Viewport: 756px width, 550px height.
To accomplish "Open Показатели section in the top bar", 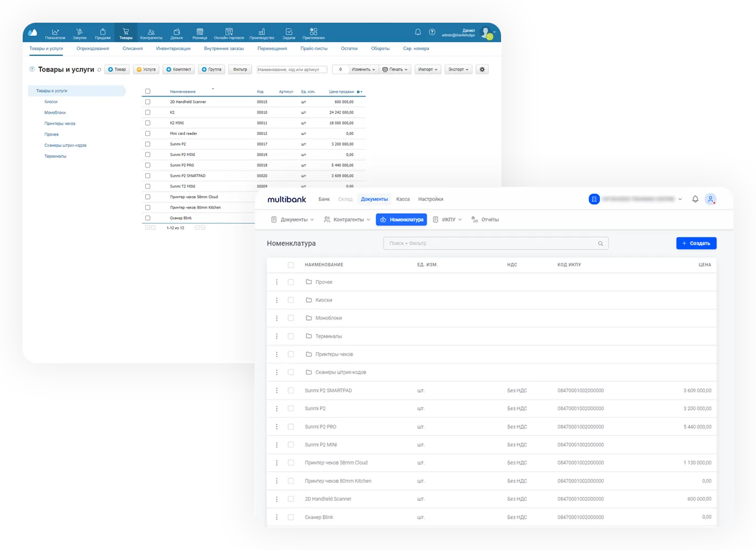I will pyautogui.click(x=55, y=33).
